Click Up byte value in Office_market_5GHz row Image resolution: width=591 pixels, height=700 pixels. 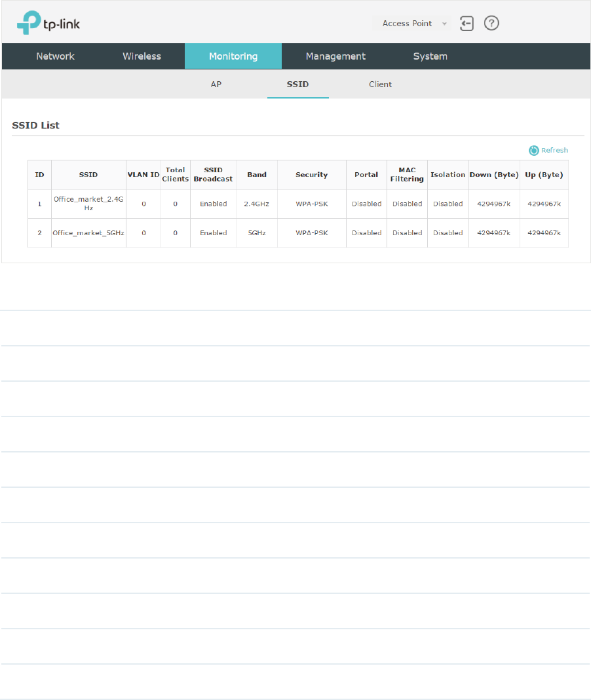point(544,233)
